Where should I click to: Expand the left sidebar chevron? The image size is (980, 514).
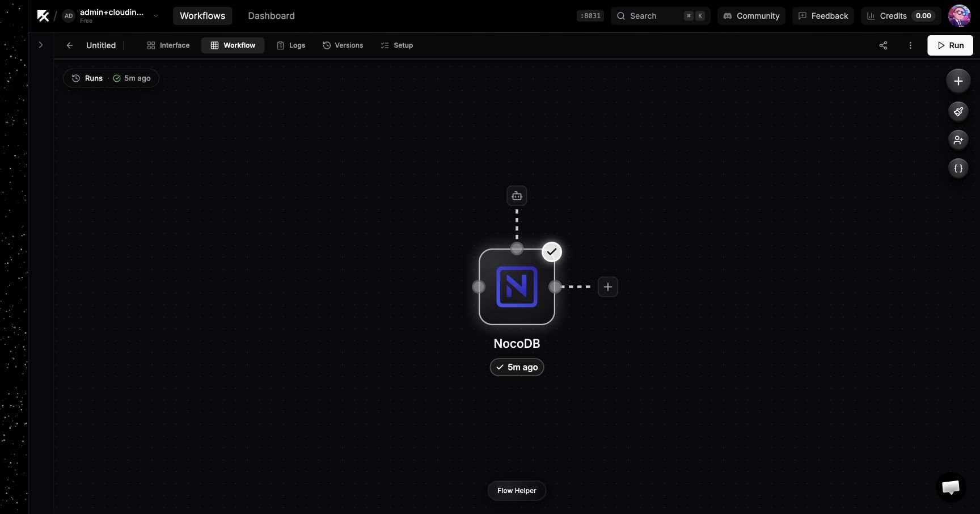coord(41,45)
